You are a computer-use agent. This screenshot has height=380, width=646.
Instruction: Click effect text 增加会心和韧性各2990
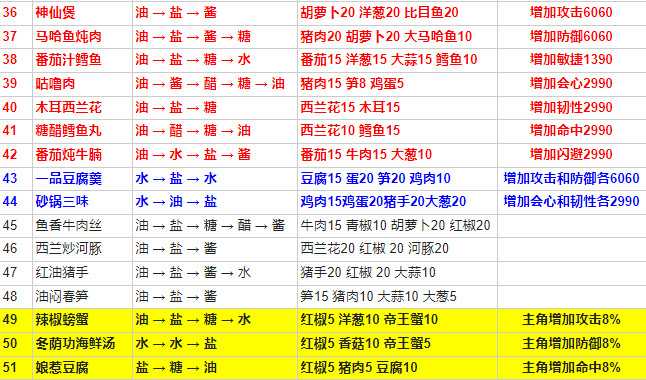coord(571,202)
